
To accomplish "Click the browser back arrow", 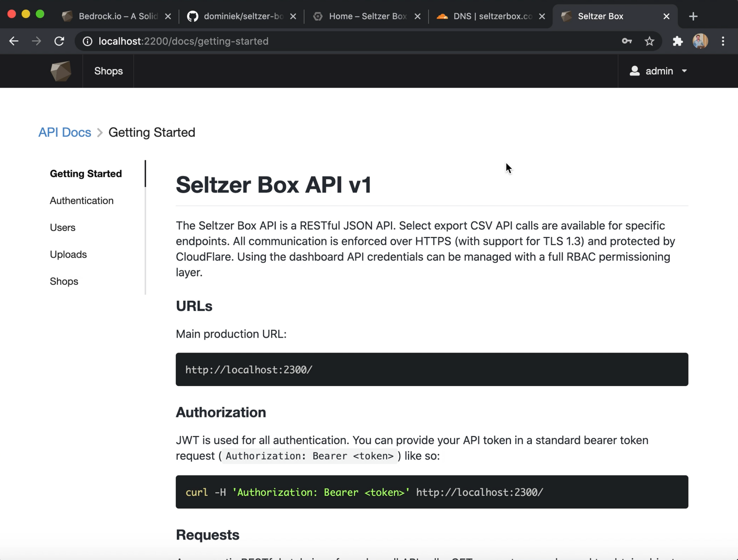I will pyautogui.click(x=14, y=41).
